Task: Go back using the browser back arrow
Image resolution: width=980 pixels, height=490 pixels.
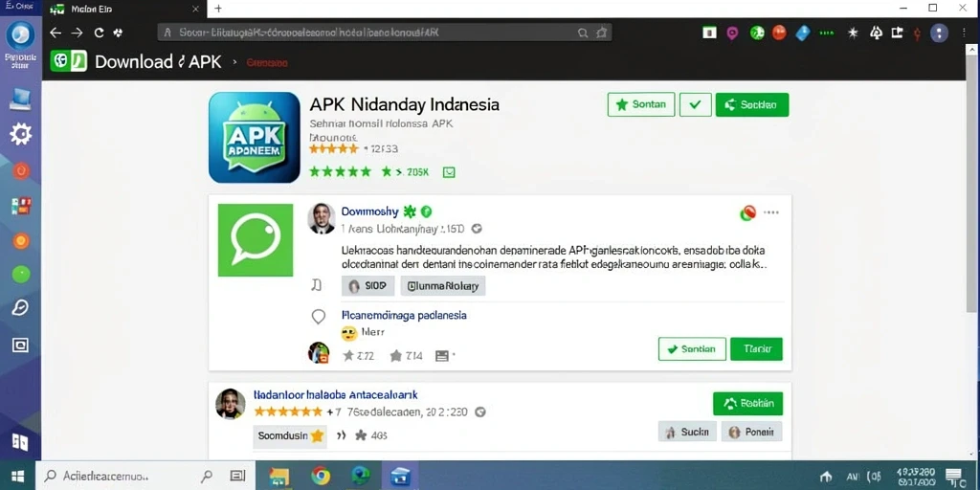Action: [56, 33]
